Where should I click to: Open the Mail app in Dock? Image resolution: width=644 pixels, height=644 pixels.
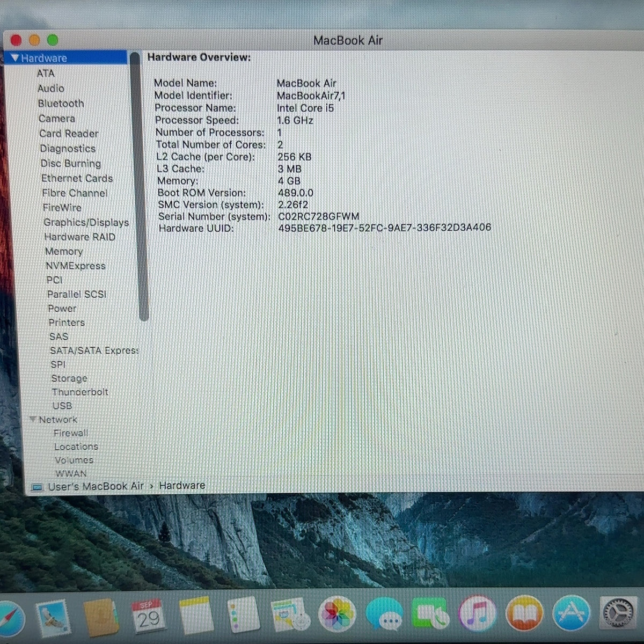[x=53, y=617]
